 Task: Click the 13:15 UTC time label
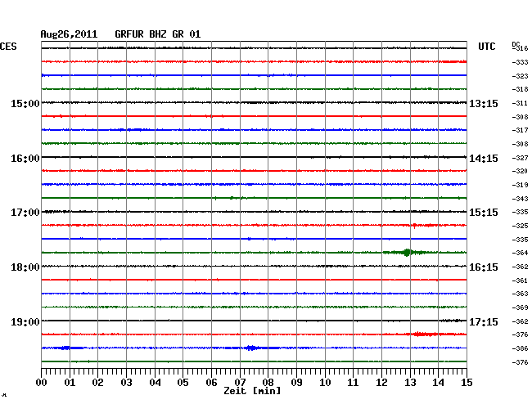pos(484,103)
